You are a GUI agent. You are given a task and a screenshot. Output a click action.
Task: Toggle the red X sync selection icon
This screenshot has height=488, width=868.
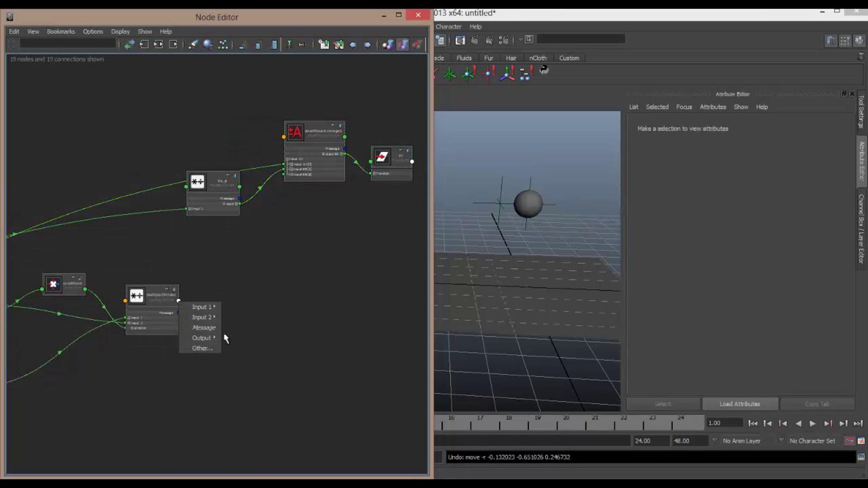417,44
